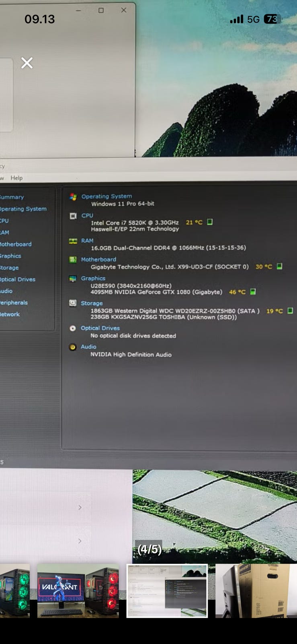
Task: Click the GPU temperature indicator beside 46 °C
Action: tap(253, 291)
